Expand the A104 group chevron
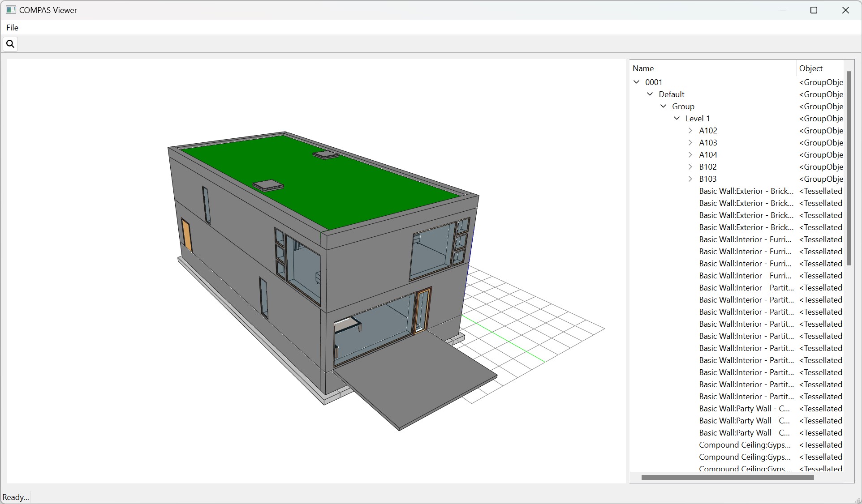 tap(690, 154)
